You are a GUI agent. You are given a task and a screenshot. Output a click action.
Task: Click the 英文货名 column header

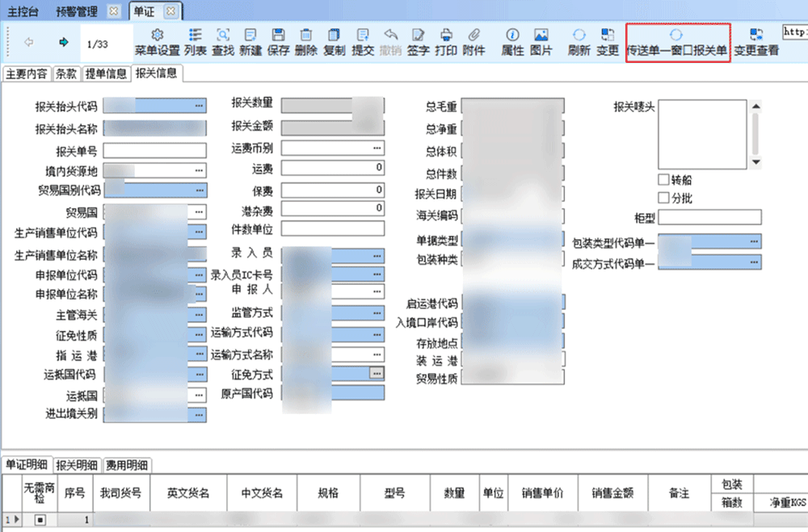click(x=188, y=493)
